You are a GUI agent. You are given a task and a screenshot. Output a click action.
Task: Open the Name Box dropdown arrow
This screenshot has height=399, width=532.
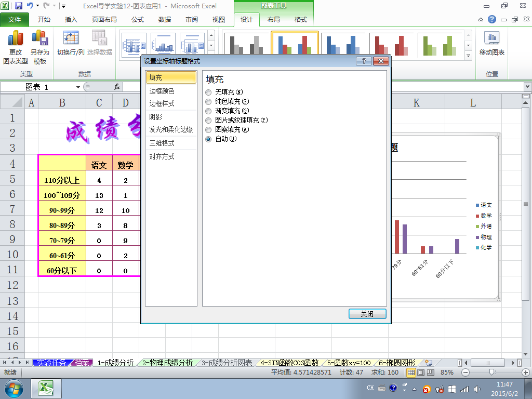78,87
